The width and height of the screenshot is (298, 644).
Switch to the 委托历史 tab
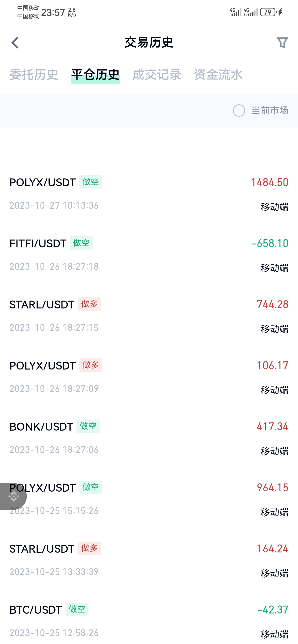point(34,75)
